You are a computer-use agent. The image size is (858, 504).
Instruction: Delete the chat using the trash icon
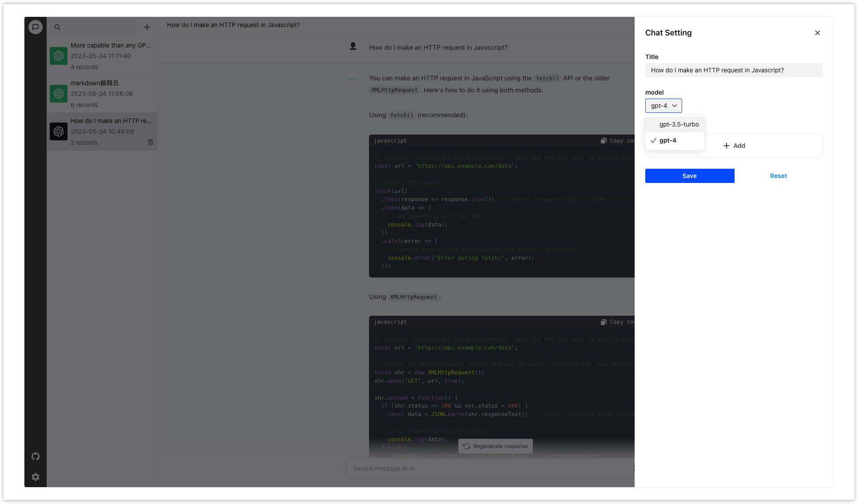tap(151, 142)
